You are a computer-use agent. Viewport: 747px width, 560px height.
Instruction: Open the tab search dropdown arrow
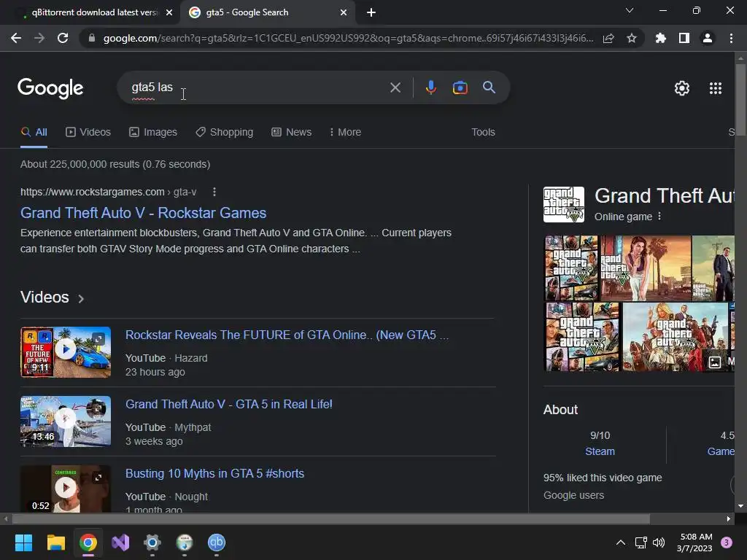pyautogui.click(x=630, y=10)
